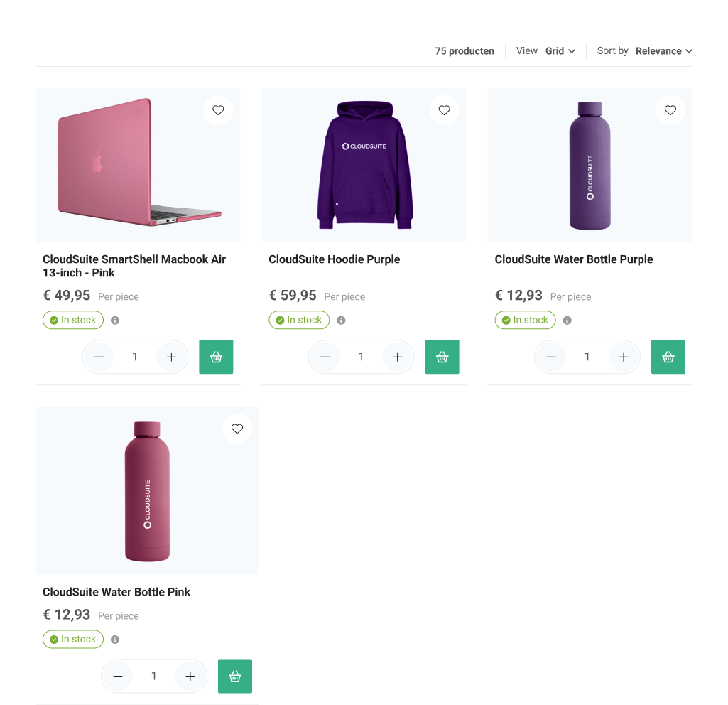
Task: Open CloudSuite Hoodie Purple product link
Action: pos(334,259)
